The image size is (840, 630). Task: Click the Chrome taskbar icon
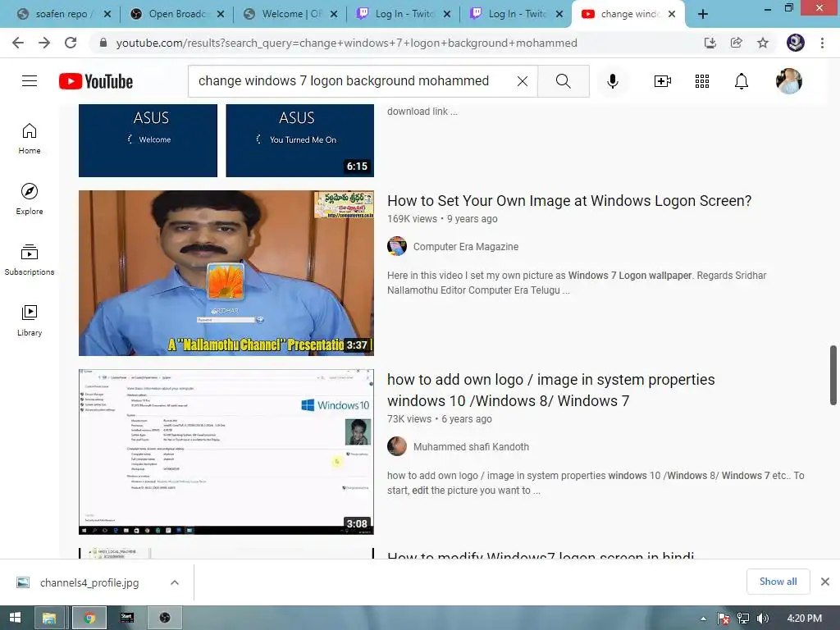coord(89,618)
